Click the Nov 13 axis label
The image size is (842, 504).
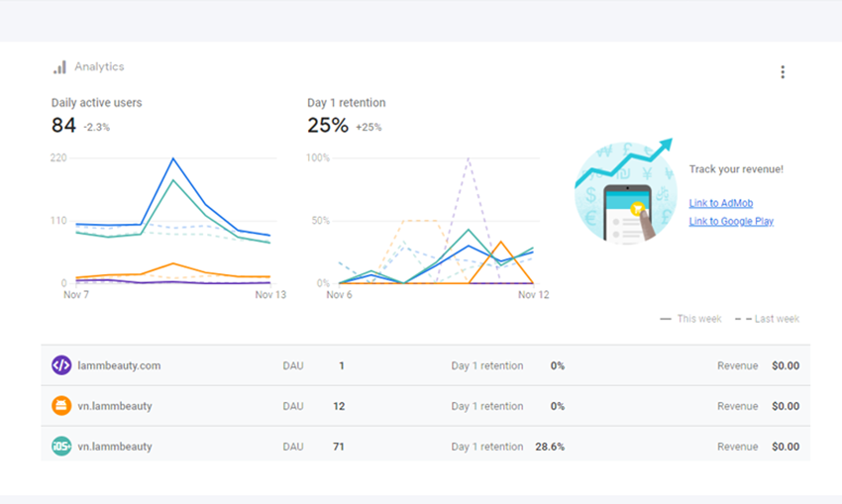pyautogui.click(x=270, y=295)
